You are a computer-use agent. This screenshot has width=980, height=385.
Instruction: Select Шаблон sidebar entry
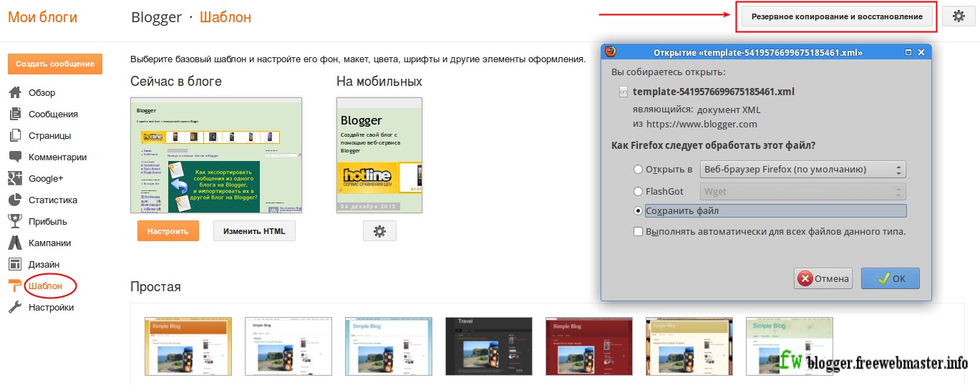45,286
